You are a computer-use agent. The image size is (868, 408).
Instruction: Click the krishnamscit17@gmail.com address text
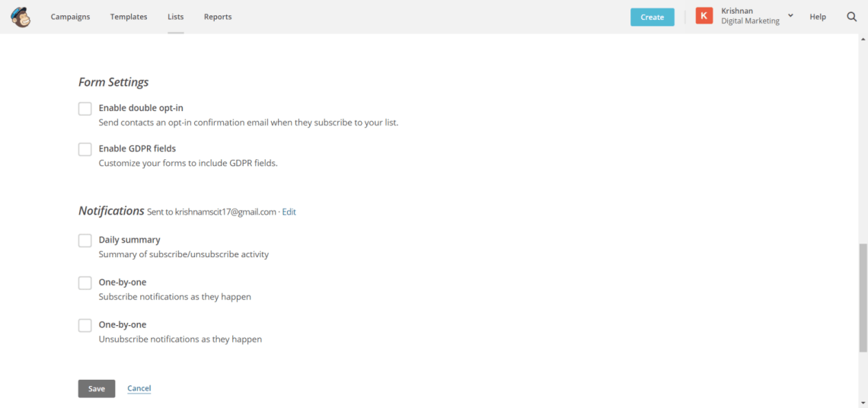coord(225,212)
